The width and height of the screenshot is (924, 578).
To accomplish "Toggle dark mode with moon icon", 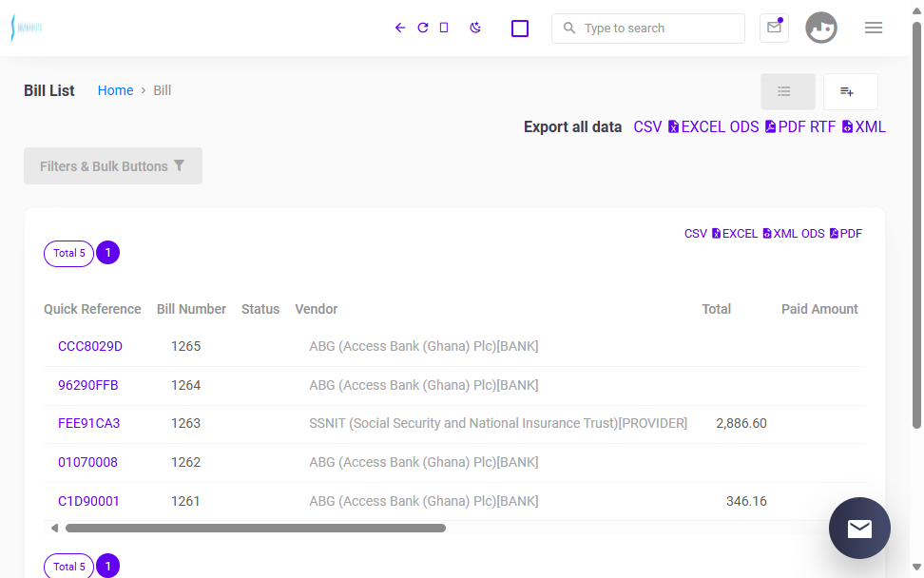I will coord(475,28).
